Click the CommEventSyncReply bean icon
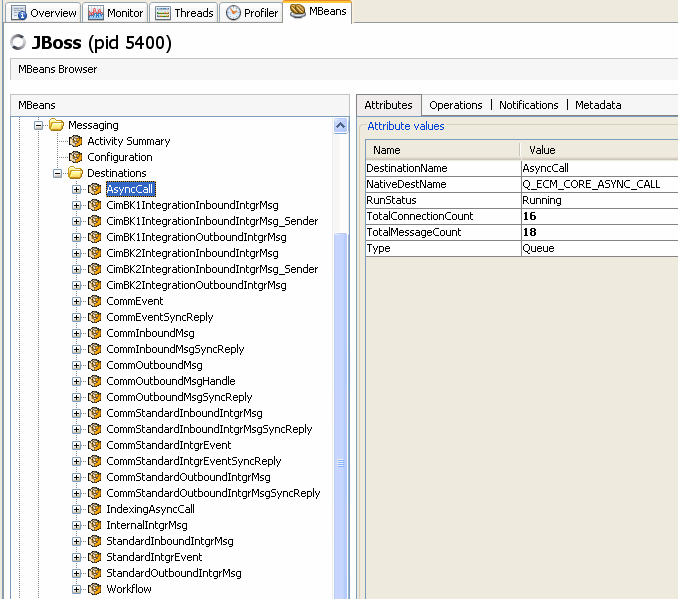 point(95,317)
